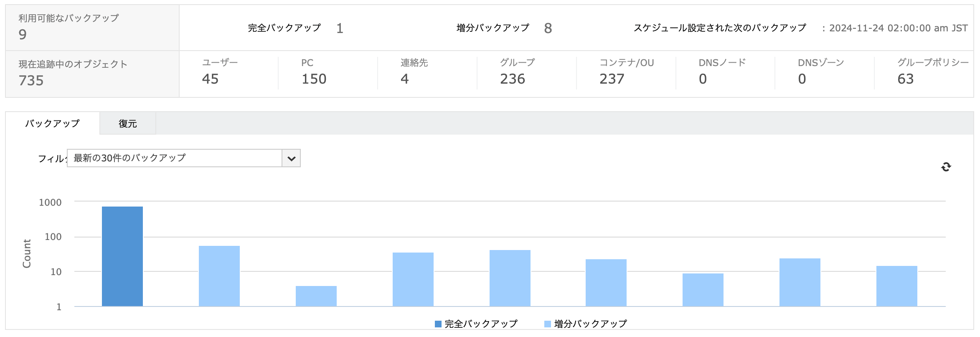Click the shortest incremental backup bar
The width and height of the screenshot is (980, 337).
click(x=316, y=296)
